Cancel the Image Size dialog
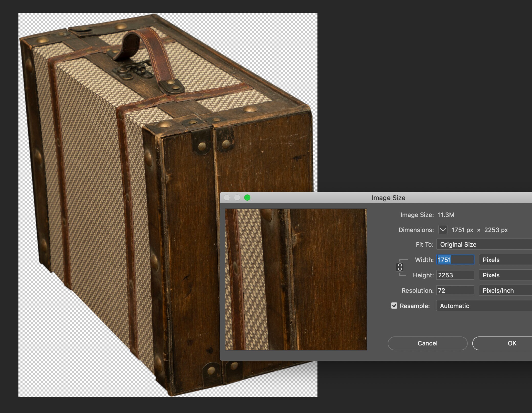Viewport: 532px width, 413px height. [427, 343]
